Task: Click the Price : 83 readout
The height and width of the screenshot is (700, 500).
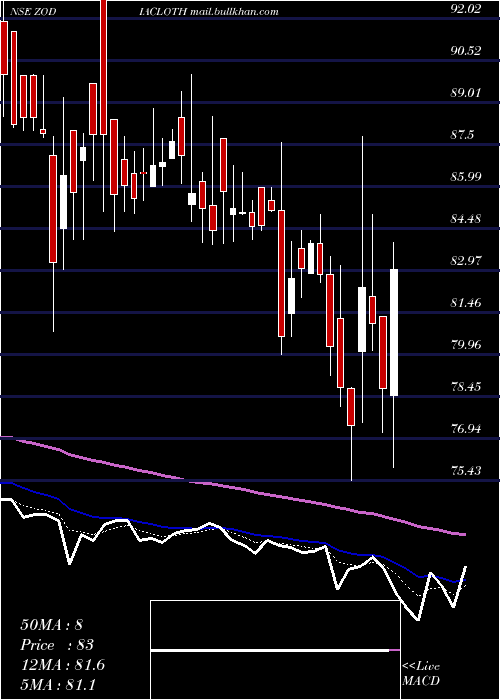Action: click(57, 645)
